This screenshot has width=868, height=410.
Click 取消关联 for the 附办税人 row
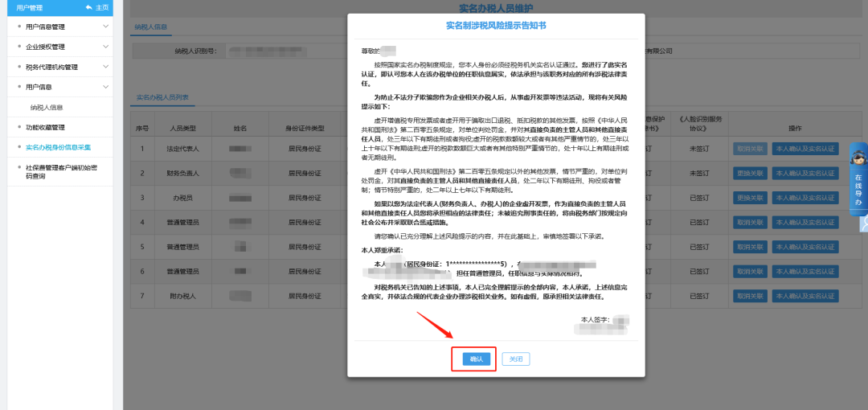[749, 297]
